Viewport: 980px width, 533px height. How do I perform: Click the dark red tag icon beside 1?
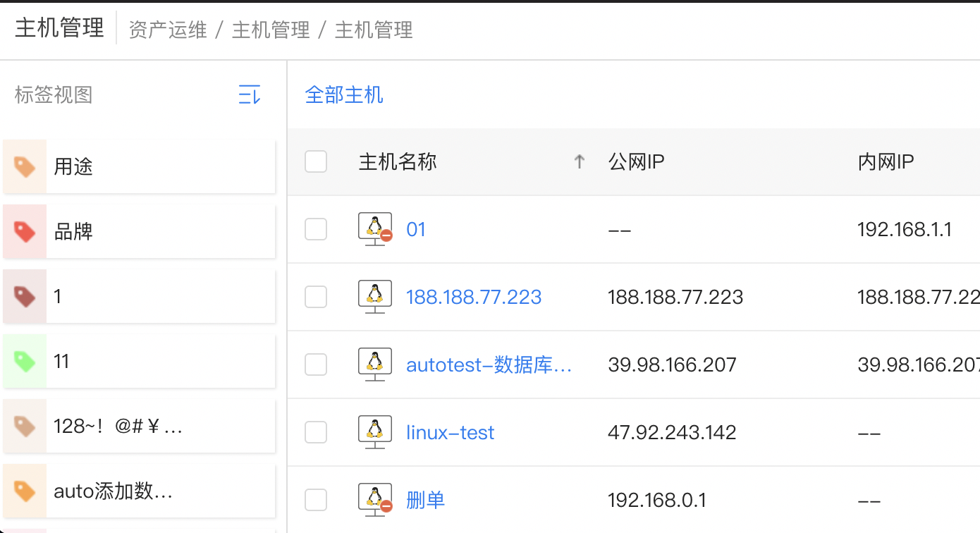click(25, 296)
